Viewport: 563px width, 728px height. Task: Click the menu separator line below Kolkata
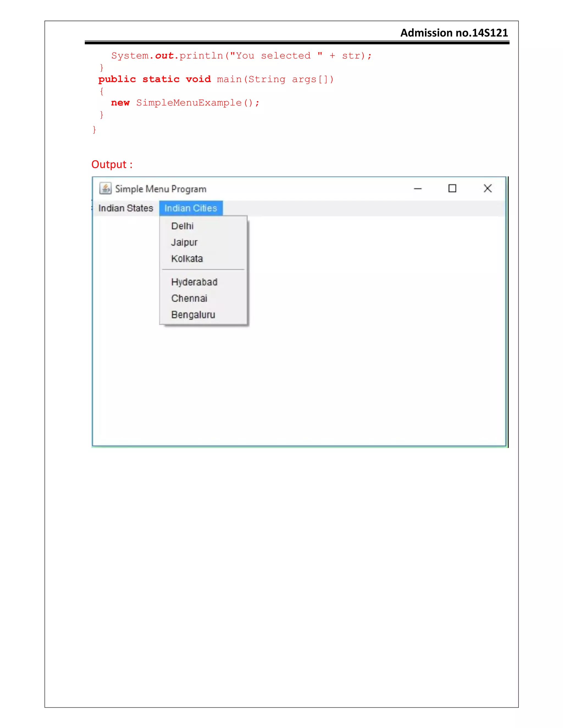pyautogui.click(x=203, y=270)
